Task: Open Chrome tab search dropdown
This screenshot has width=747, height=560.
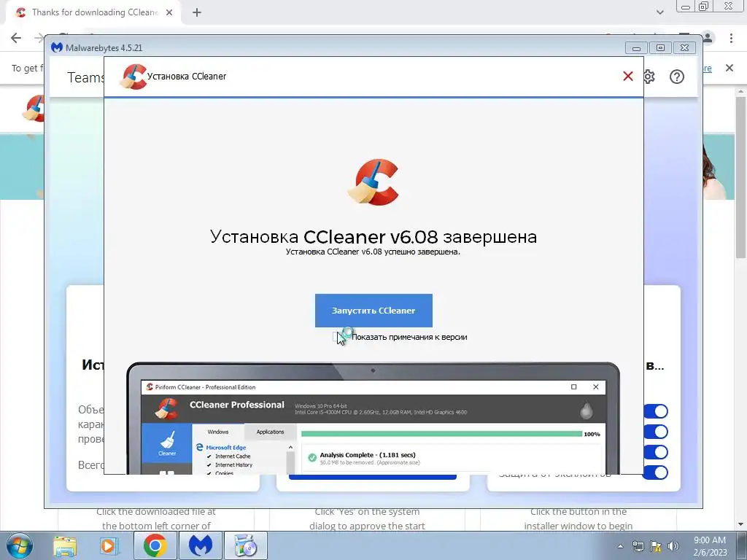Action: [659, 12]
